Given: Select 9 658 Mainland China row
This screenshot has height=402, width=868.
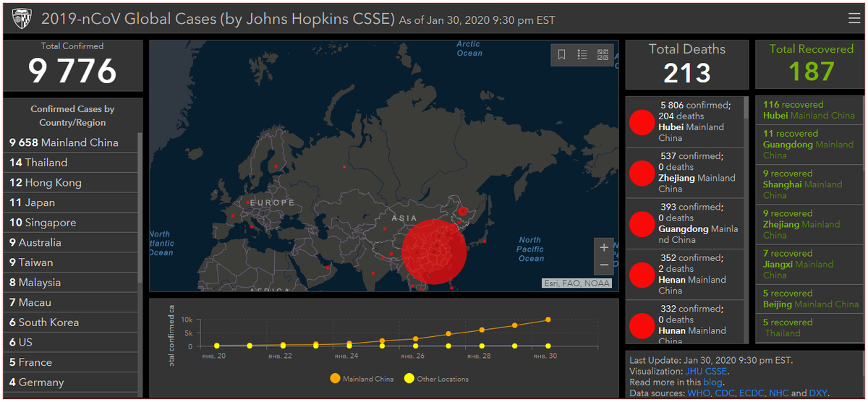Looking at the screenshot, I should click(x=70, y=142).
